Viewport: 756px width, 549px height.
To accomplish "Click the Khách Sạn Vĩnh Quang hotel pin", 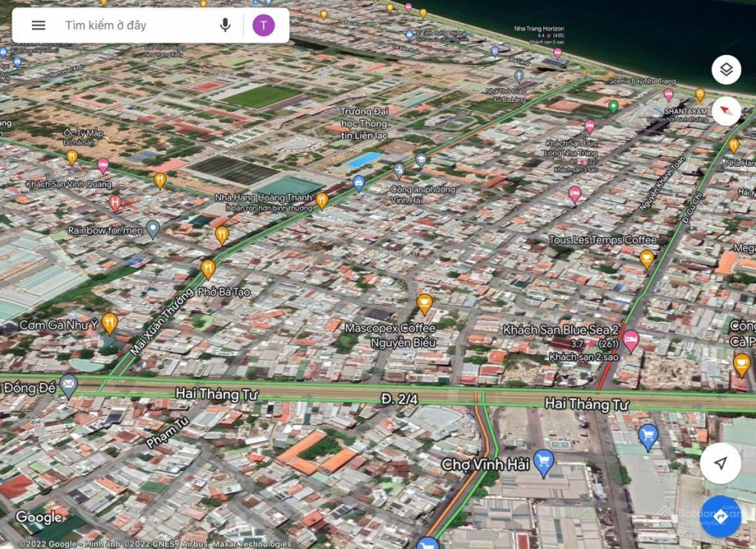I will 103,166.
